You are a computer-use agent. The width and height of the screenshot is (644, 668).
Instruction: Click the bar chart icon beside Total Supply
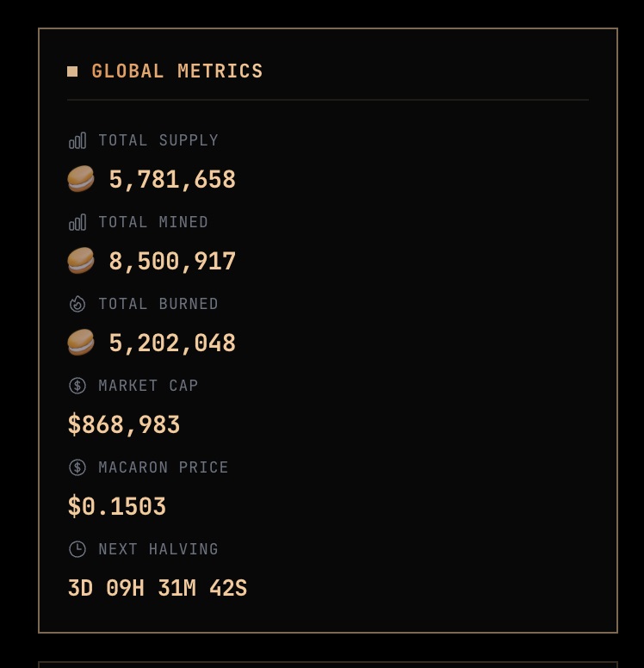[x=77, y=140]
